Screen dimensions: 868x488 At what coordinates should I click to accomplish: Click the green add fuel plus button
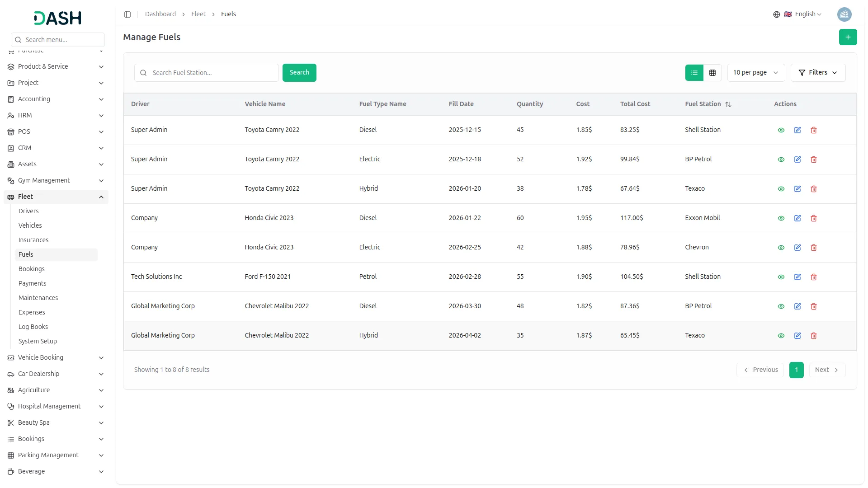click(848, 37)
